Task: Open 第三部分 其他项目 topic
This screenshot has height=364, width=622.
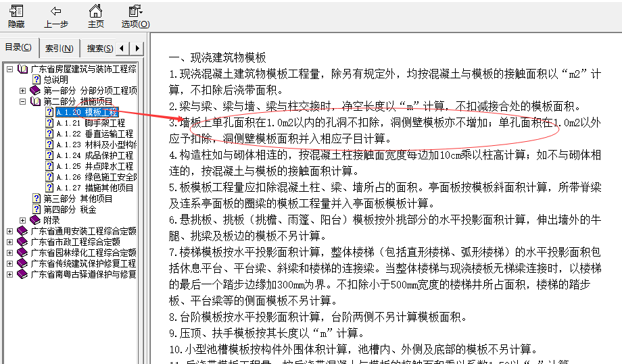Action: tap(78, 199)
